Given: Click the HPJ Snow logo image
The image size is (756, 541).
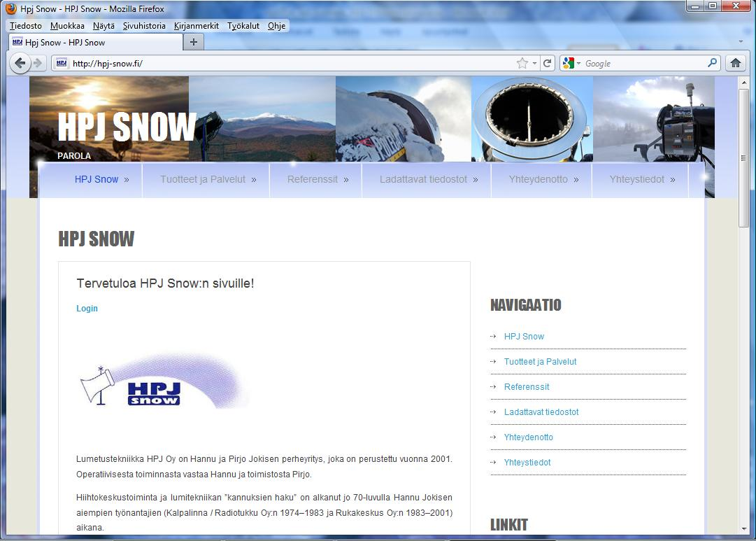Looking at the screenshot, I should [x=164, y=382].
